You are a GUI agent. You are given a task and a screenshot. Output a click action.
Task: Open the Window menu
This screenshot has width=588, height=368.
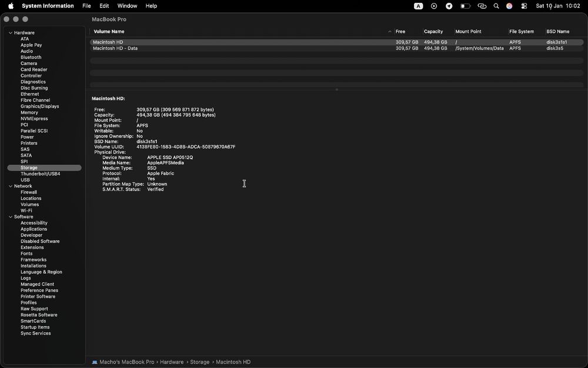pyautogui.click(x=127, y=6)
